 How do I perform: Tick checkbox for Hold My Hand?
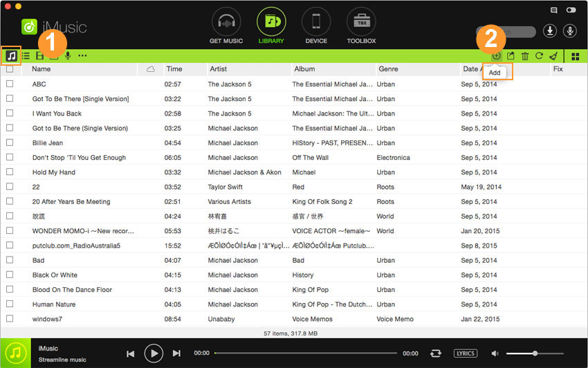pyautogui.click(x=10, y=172)
